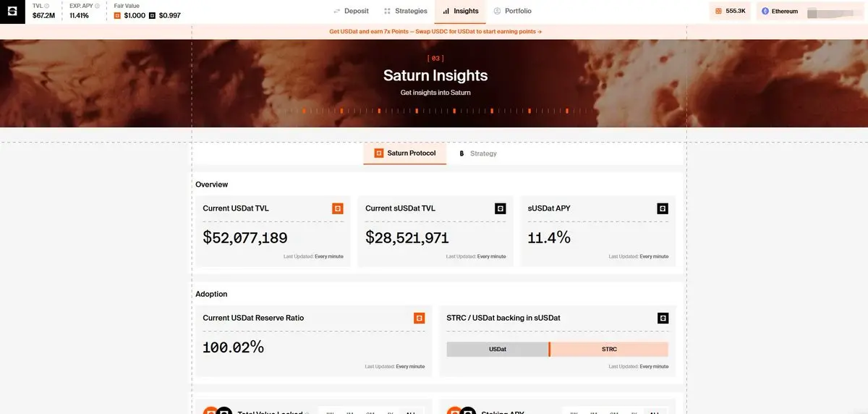This screenshot has width=868, height=414.
Task: Click the token pair icon by Total Value Locked
Action: point(217,410)
